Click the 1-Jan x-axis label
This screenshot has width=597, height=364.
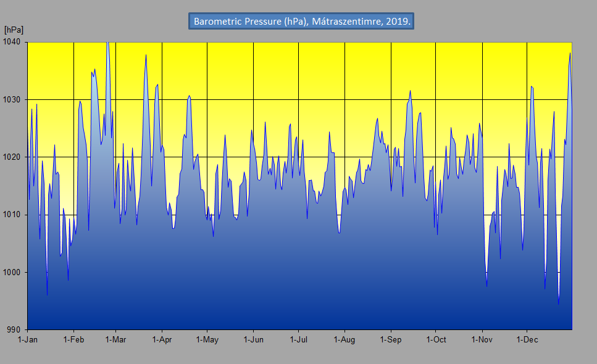coord(28,340)
